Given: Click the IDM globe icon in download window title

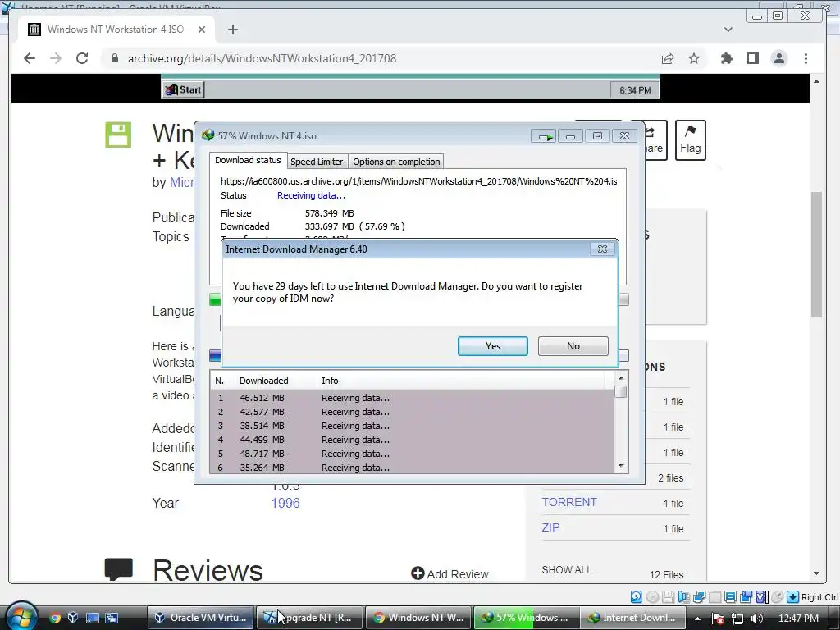Looking at the screenshot, I should (208, 135).
